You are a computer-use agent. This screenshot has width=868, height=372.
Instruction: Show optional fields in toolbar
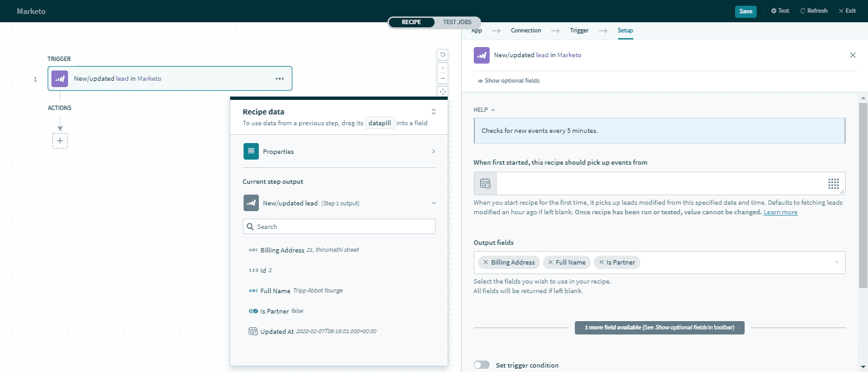tap(509, 81)
